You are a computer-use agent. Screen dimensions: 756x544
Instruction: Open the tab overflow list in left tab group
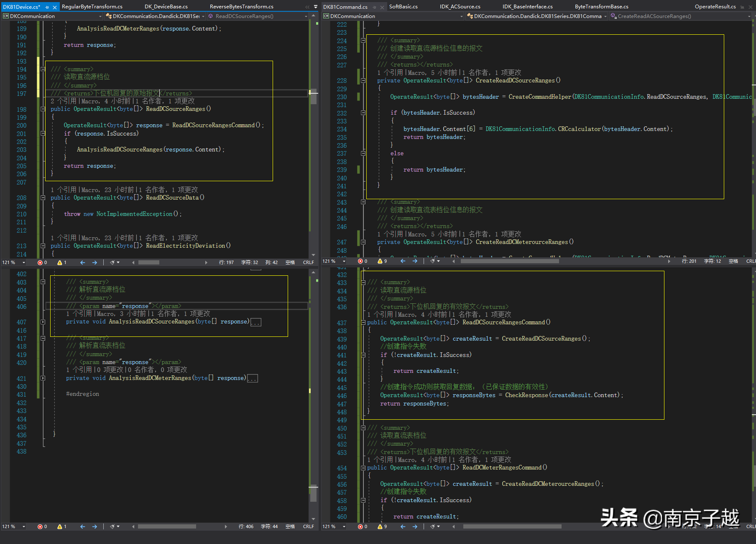click(315, 7)
